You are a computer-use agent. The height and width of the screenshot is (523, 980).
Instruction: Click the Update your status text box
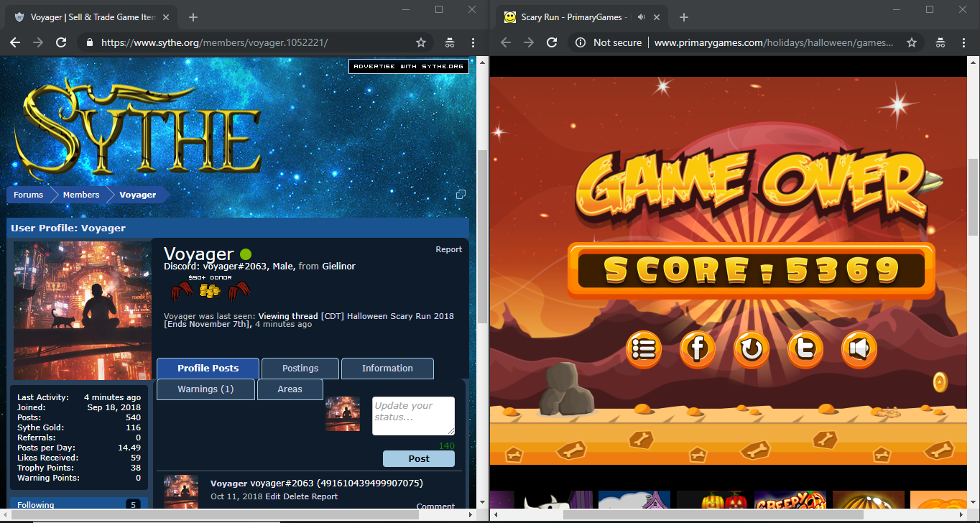(x=413, y=416)
